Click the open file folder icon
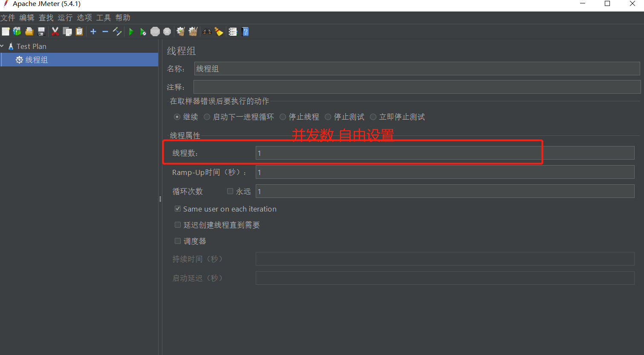The height and width of the screenshot is (355, 644). click(x=29, y=31)
